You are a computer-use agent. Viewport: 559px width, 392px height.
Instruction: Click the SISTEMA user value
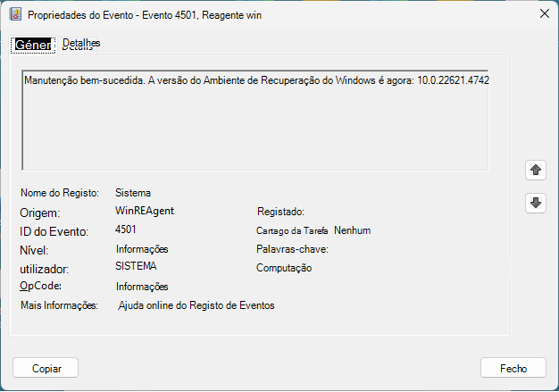[x=136, y=266]
